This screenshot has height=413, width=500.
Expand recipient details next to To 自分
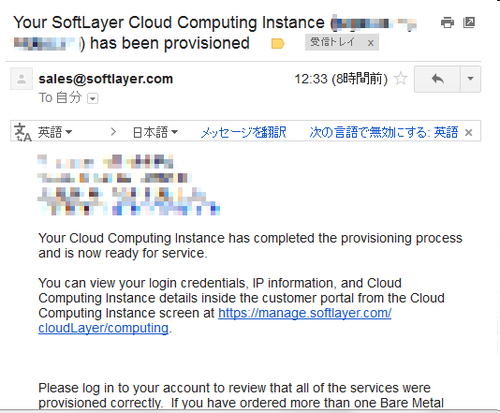tap(93, 99)
